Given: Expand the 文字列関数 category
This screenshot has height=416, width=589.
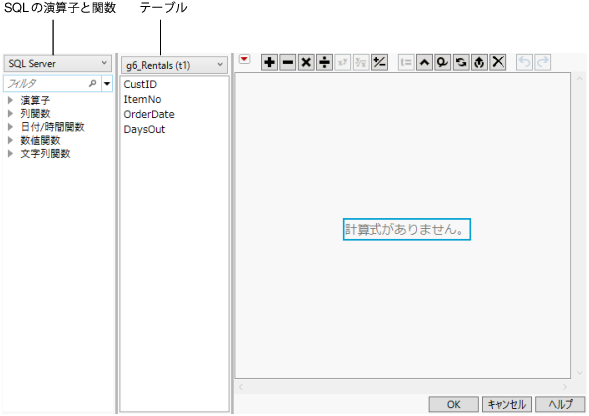Looking at the screenshot, I should click(x=11, y=153).
